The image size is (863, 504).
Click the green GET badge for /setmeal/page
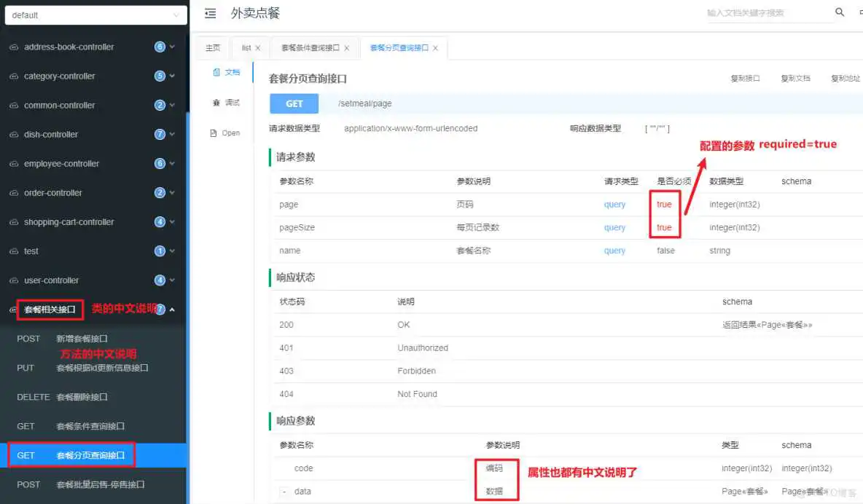coord(294,103)
